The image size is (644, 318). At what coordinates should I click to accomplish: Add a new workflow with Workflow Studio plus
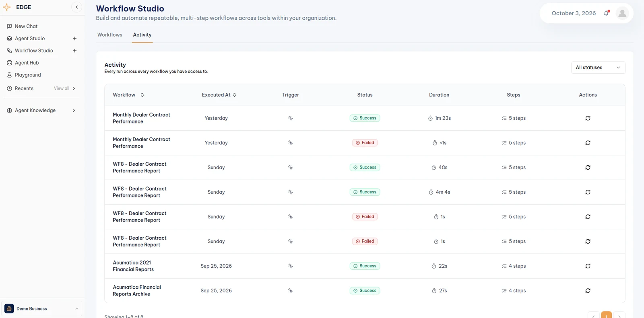coord(74,51)
